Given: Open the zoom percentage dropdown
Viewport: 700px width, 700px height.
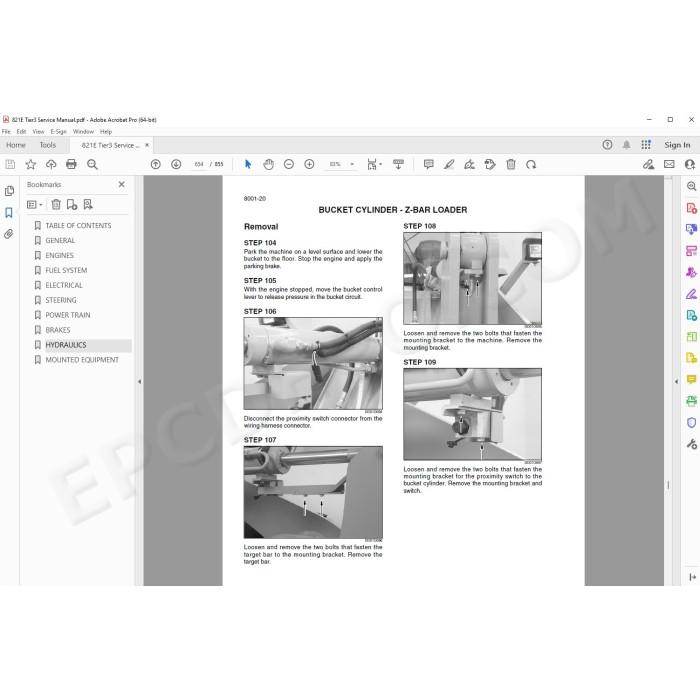Looking at the screenshot, I should [352, 164].
